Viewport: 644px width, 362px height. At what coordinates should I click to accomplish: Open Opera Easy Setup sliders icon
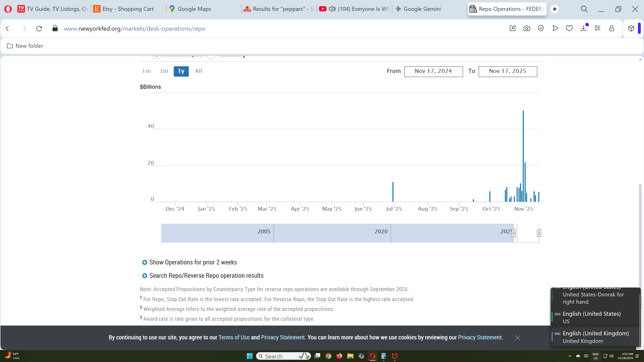tap(597, 28)
